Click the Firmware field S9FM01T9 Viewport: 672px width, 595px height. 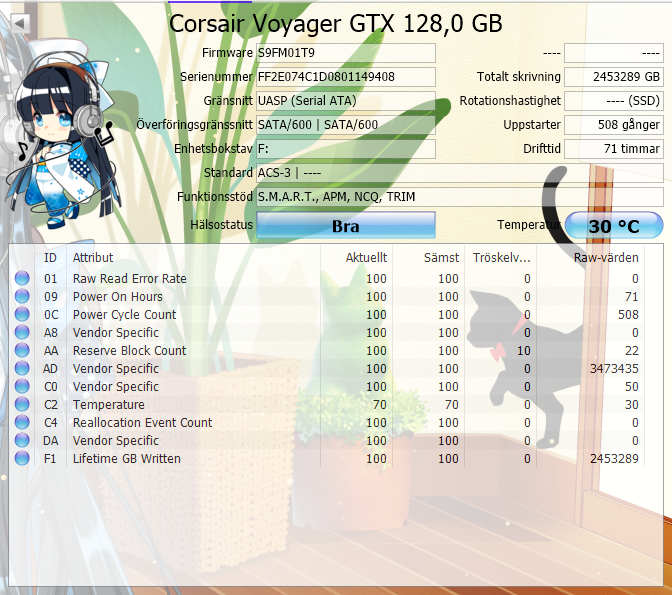pyautogui.click(x=346, y=53)
